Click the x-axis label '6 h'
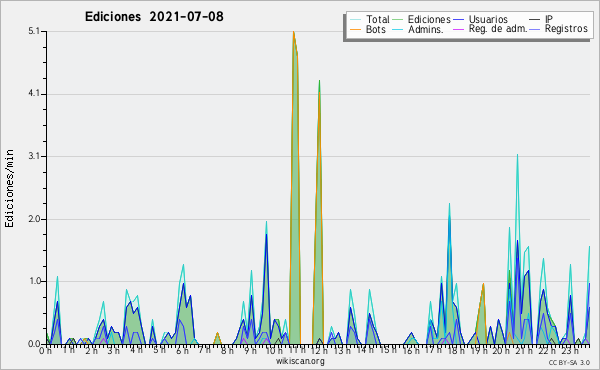 [x=182, y=351]
